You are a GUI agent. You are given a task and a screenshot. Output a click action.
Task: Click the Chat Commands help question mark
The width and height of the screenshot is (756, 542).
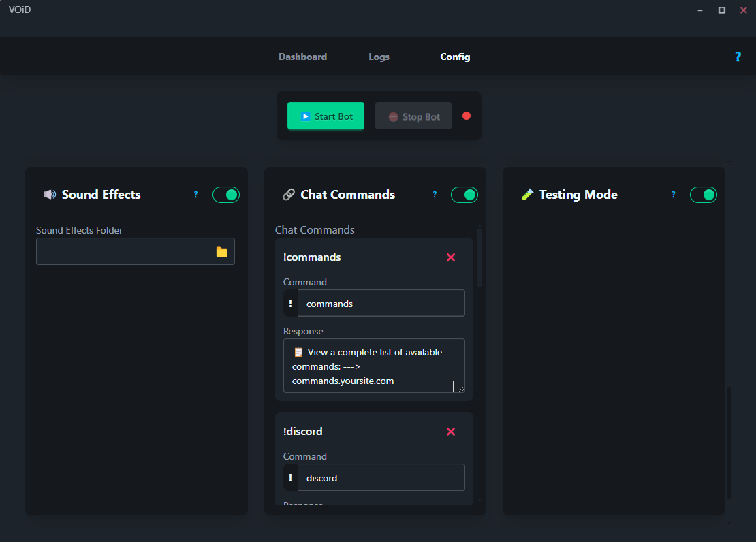(x=435, y=195)
